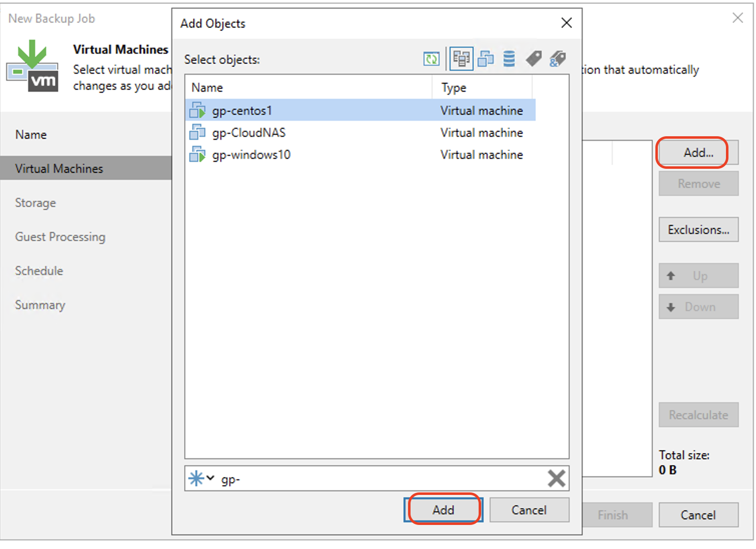Click Add button in Add Objects dialog

point(444,510)
